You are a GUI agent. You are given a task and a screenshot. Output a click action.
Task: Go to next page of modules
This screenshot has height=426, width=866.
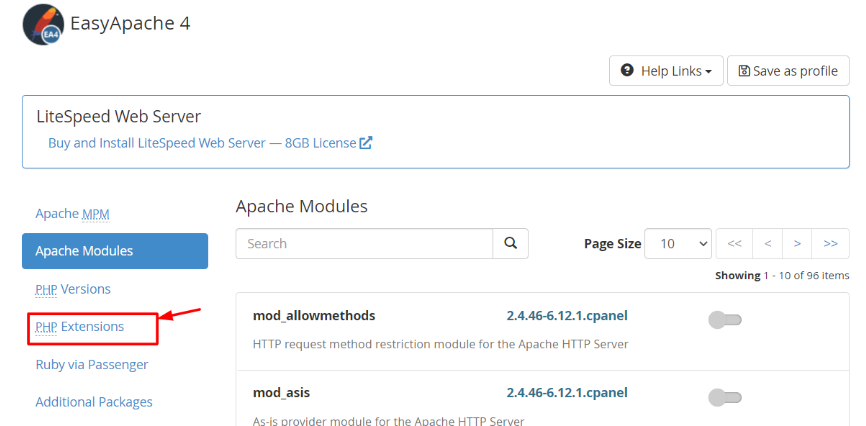point(797,244)
